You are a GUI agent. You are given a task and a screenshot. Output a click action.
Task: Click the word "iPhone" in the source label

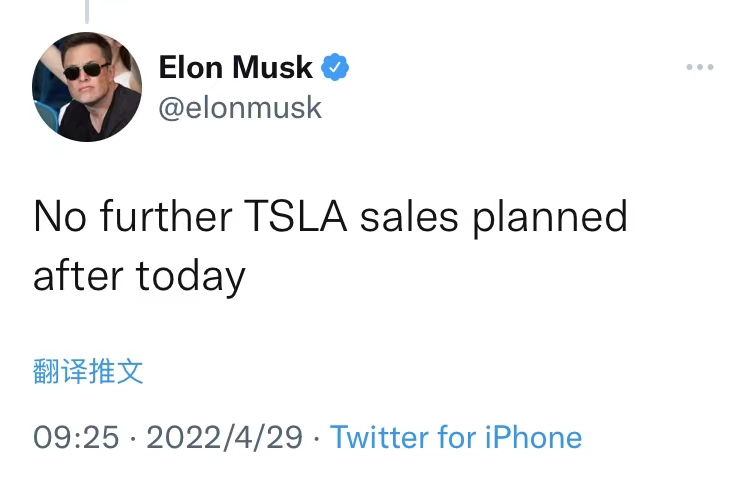[533, 437]
